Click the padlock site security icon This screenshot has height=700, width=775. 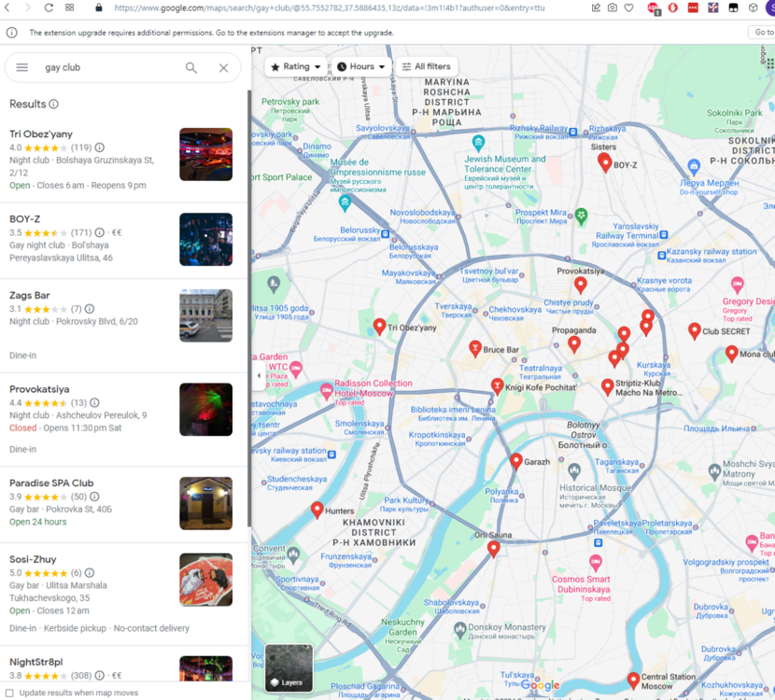tap(99, 7)
